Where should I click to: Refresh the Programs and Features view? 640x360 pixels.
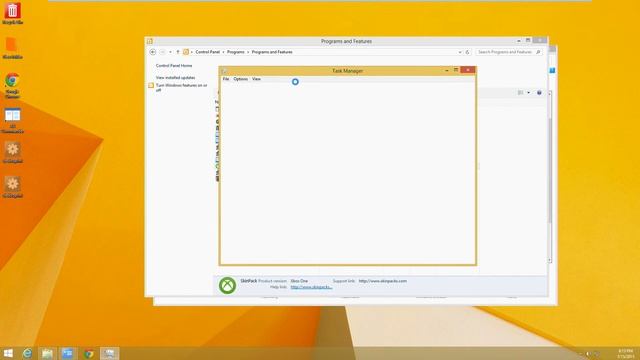click(x=467, y=52)
